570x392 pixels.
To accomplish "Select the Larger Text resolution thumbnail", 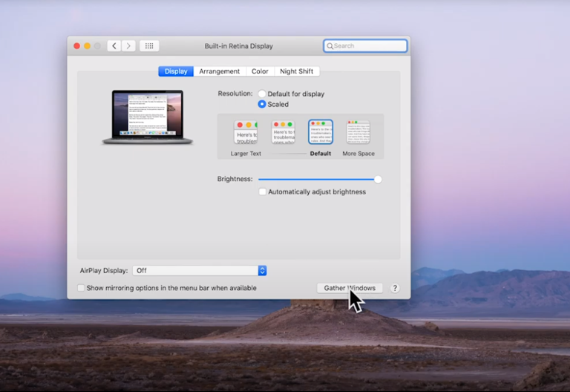I will tap(246, 132).
